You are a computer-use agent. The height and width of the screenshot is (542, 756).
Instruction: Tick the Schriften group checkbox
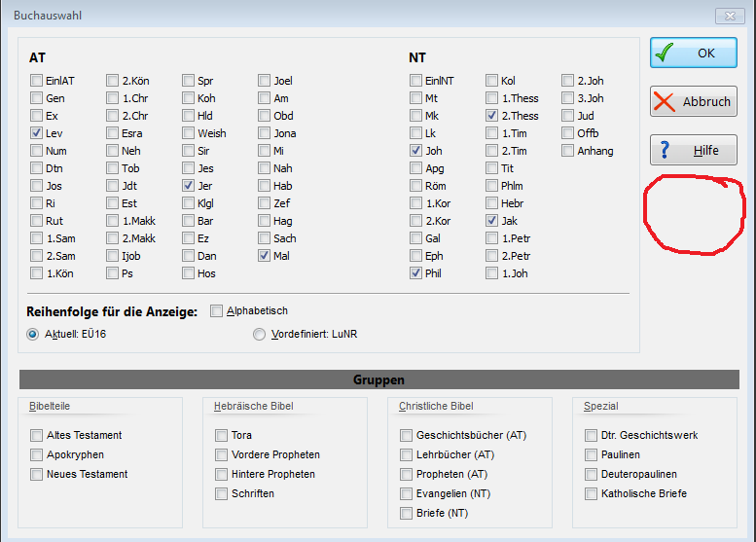pos(221,493)
